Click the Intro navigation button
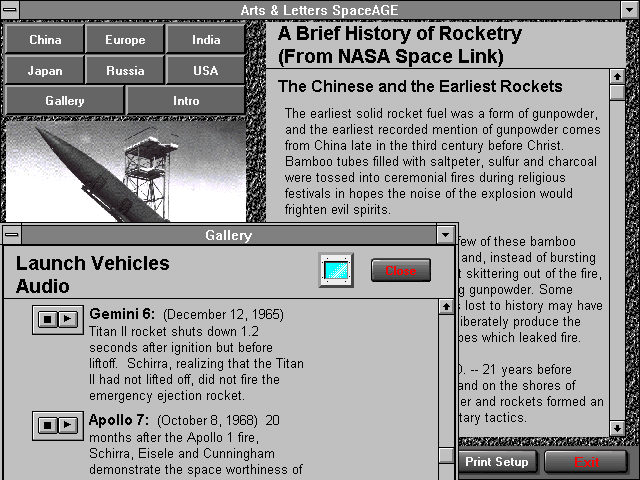Viewport: 640px width, 480px height. 186,100
